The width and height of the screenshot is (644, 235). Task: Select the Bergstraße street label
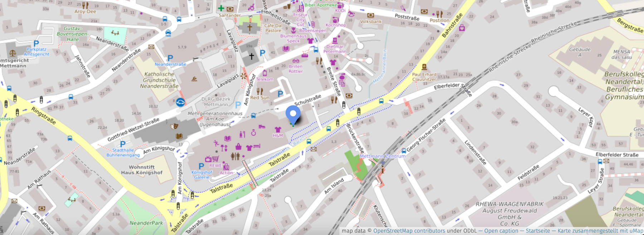point(630,25)
